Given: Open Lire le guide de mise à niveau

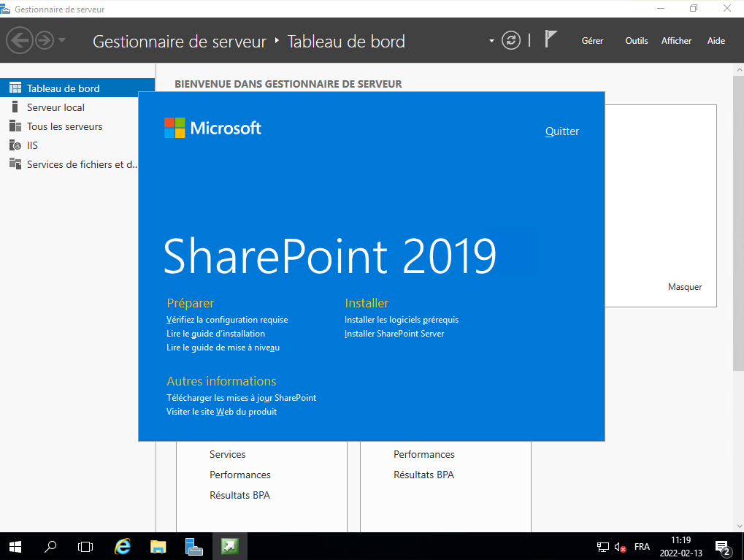Looking at the screenshot, I should click(x=223, y=348).
